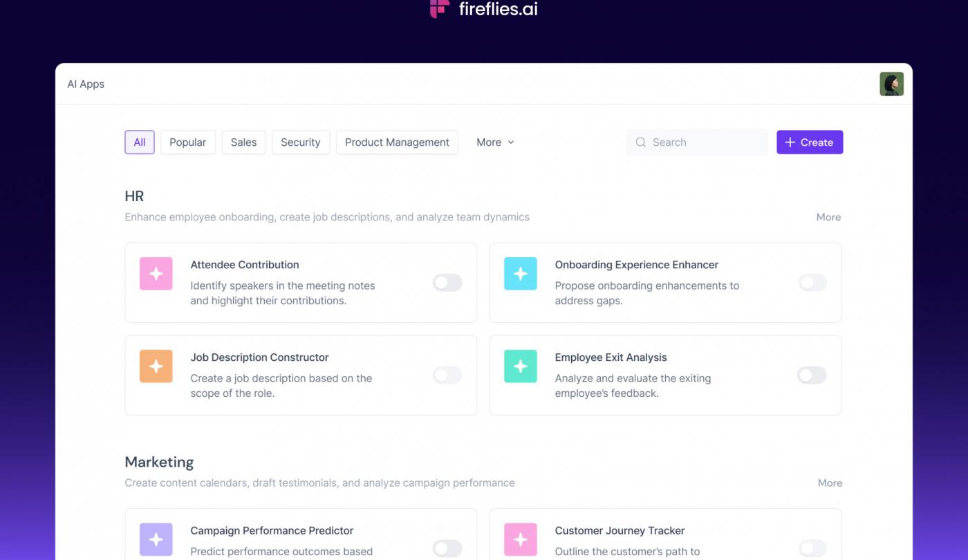968x560 pixels.
Task: Turn on Employee Exit Analysis switch
Action: pos(812,375)
